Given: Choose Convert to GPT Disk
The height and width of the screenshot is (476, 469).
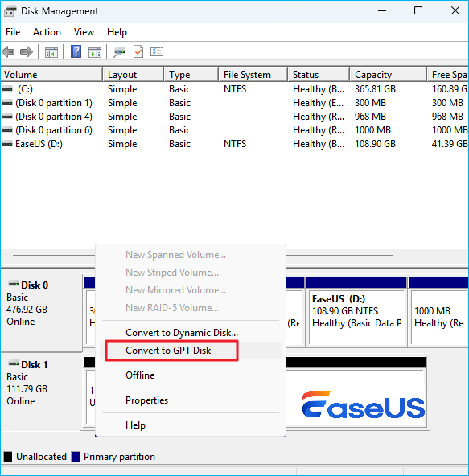Looking at the screenshot, I should point(191,351).
